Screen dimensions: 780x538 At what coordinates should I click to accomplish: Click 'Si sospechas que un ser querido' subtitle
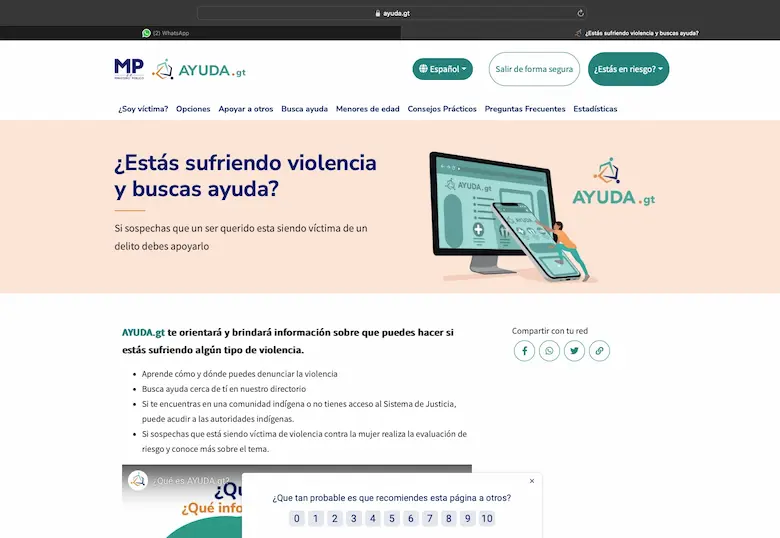pos(241,237)
